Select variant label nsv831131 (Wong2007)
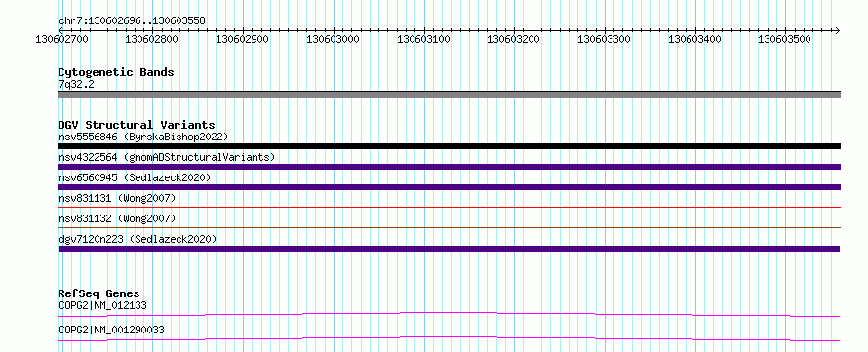This screenshot has width=868, height=352. point(117,198)
